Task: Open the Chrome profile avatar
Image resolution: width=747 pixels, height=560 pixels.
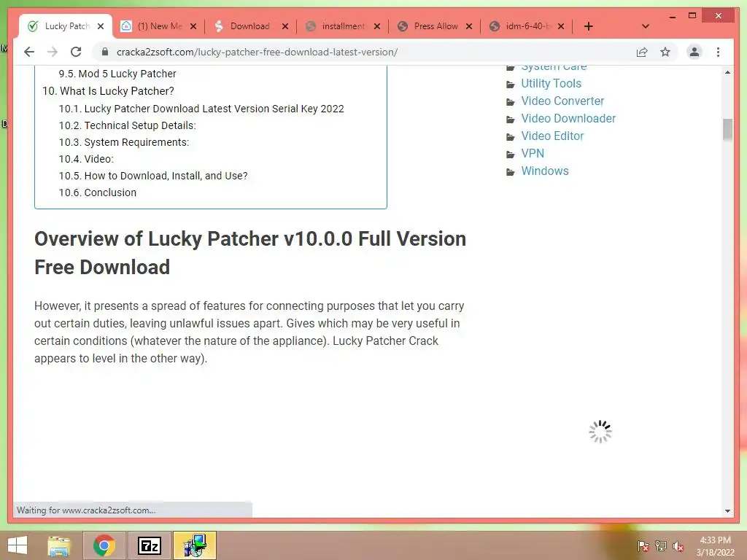Action: pyautogui.click(x=694, y=52)
